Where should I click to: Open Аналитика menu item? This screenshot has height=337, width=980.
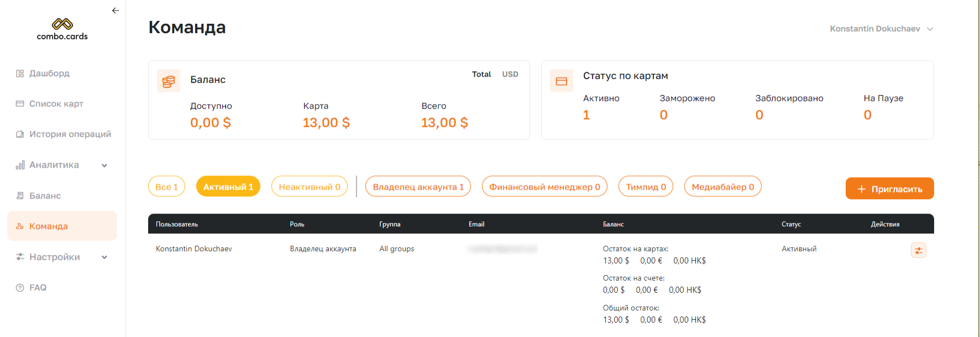[54, 165]
